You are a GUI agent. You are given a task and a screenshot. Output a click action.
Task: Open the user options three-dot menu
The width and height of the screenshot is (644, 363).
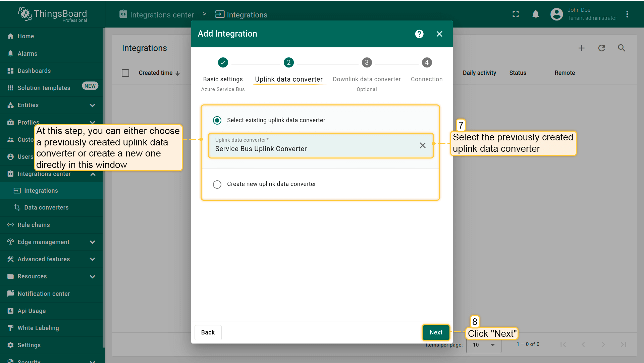627,14
